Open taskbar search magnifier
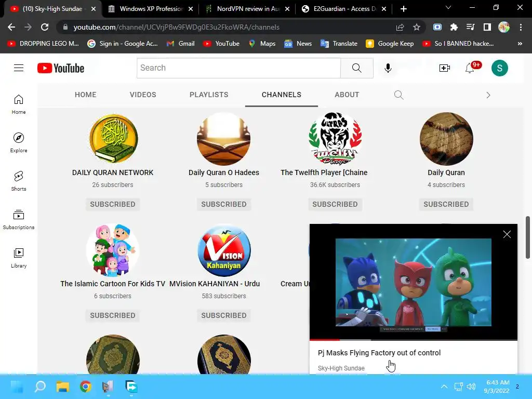This screenshot has height=399, width=532. (40, 387)
